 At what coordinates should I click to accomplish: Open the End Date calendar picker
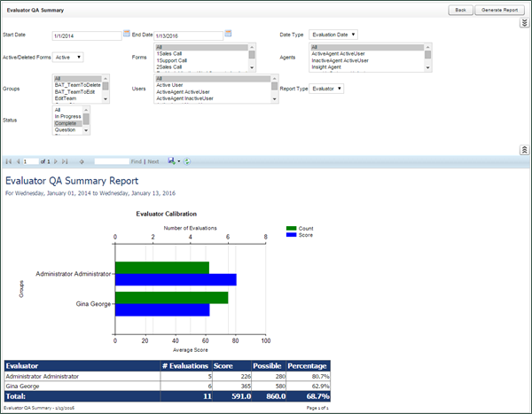tap(228, 34)
